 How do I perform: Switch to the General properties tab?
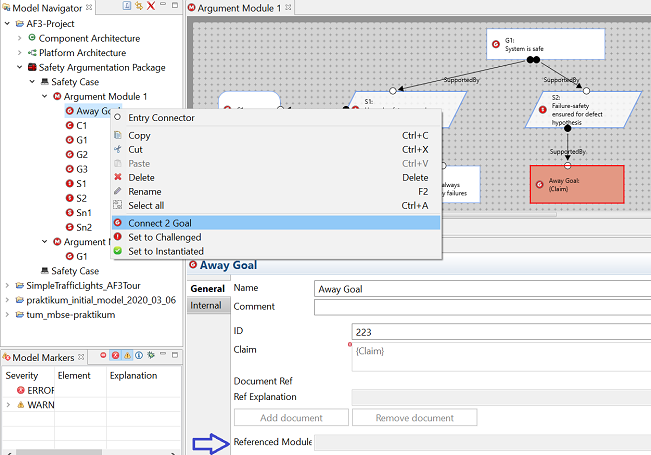(208, 289)
